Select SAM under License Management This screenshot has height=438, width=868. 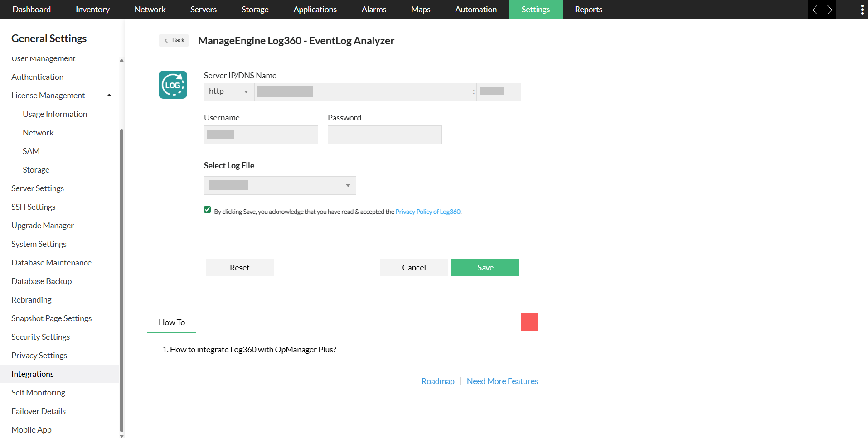[x=31, y=151]
